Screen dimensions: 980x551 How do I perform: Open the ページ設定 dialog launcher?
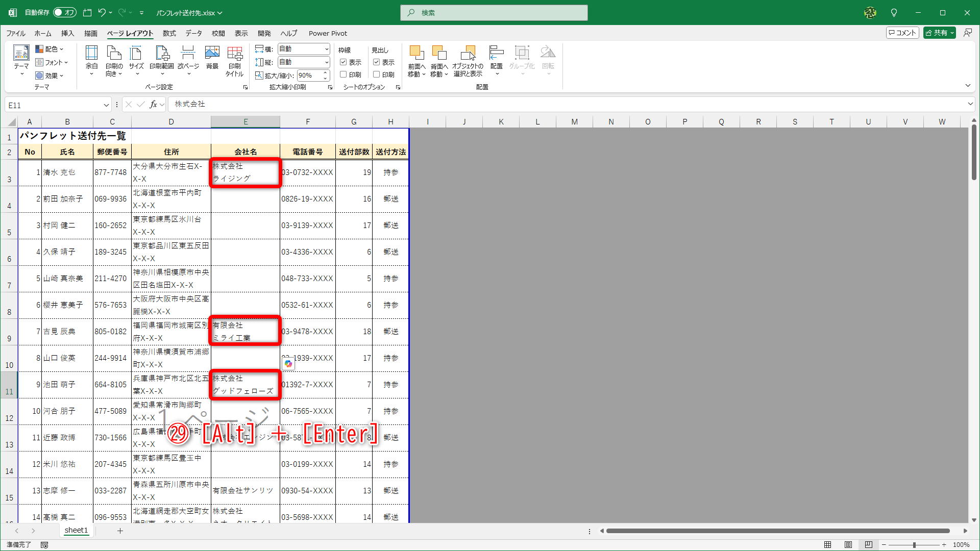click(246, 87)
